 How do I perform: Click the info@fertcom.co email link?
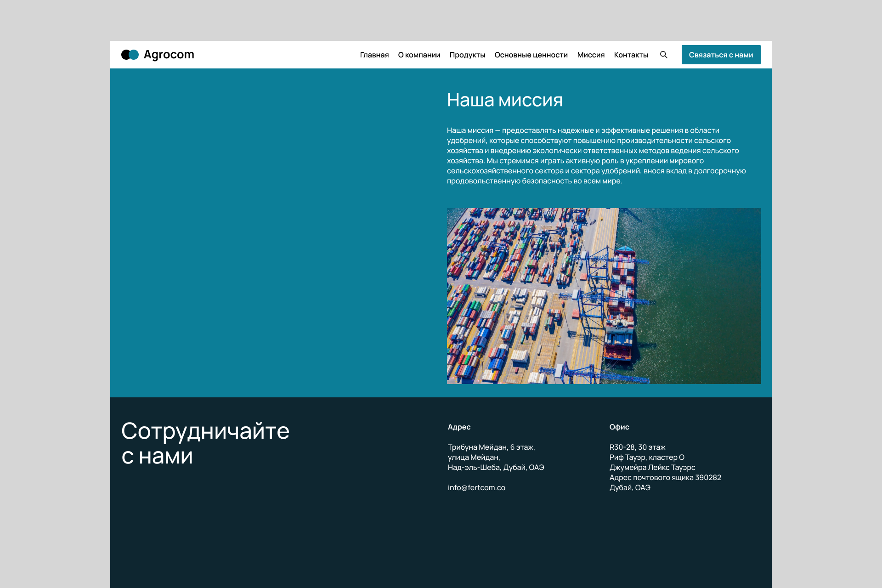pos(476,487)
